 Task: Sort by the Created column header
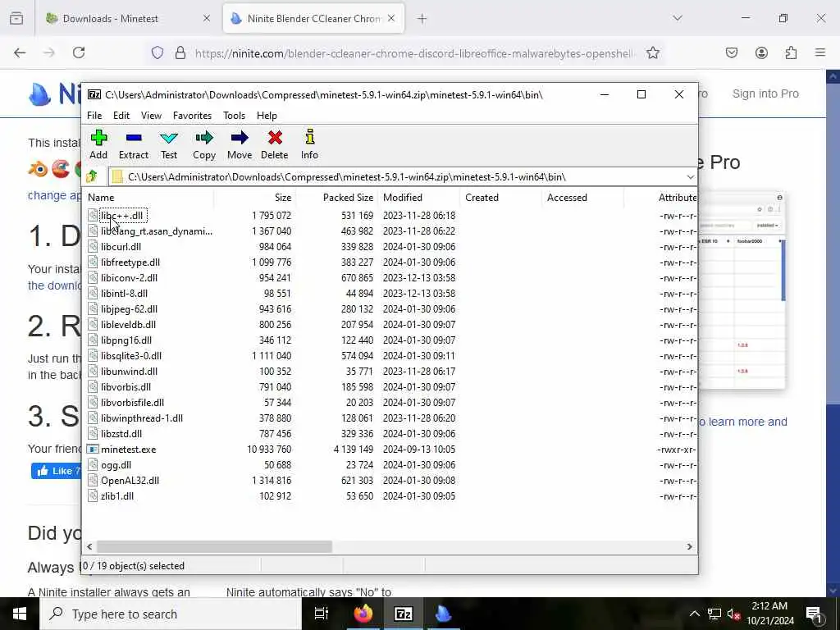point(501,197)
